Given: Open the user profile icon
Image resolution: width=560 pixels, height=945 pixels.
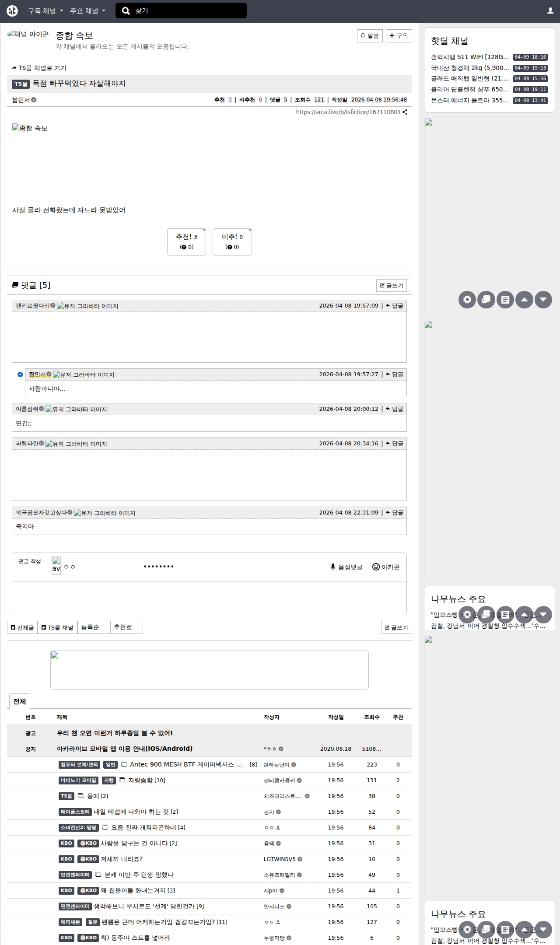Looking at the screenshot, I should [550, 10].
